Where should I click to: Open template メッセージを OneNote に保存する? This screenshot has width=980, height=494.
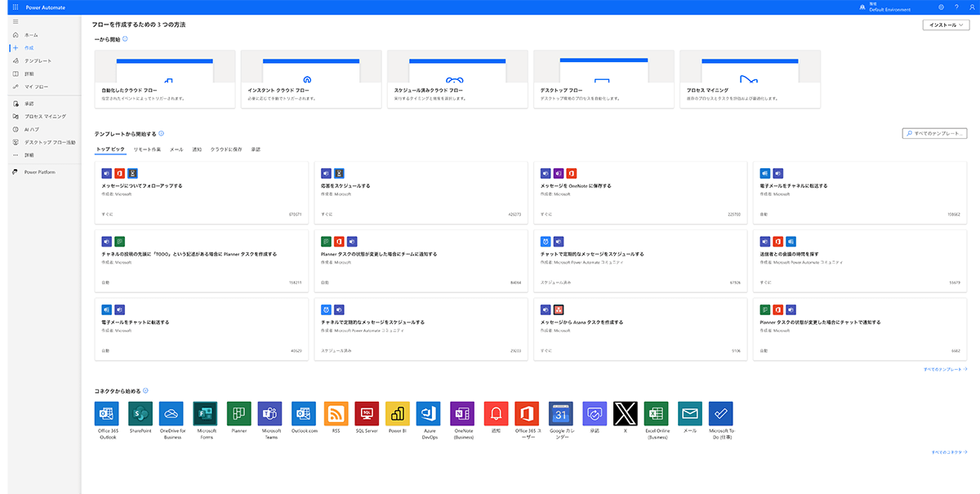coord(641,192)
